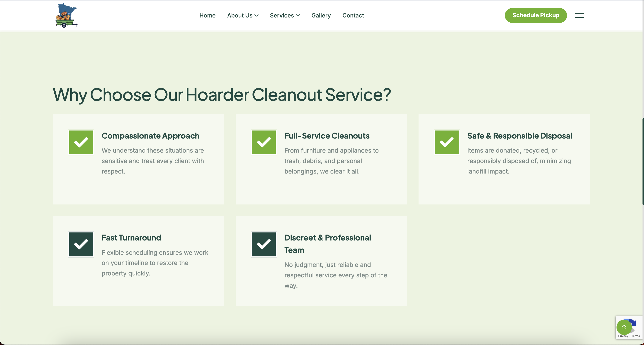Expand the Services dropdown chevron

coord(298,16)
